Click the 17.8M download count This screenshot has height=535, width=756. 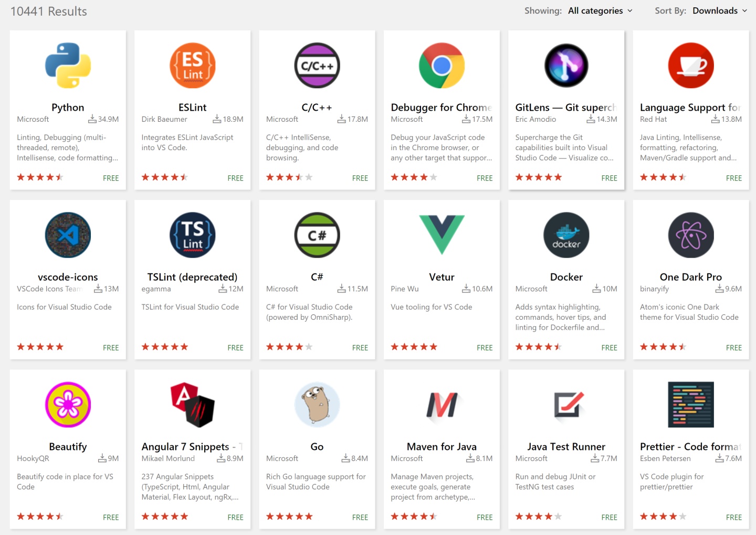[358, 119]
